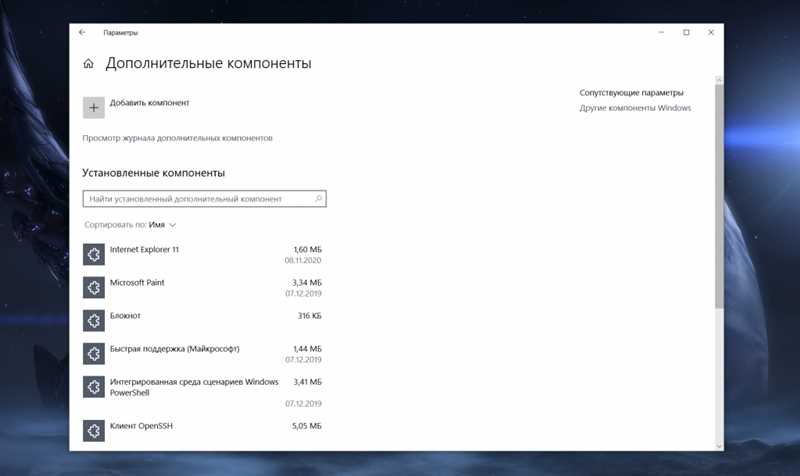Close the Параметры window
Screen dimensions: 800x476
coord(711,32)
